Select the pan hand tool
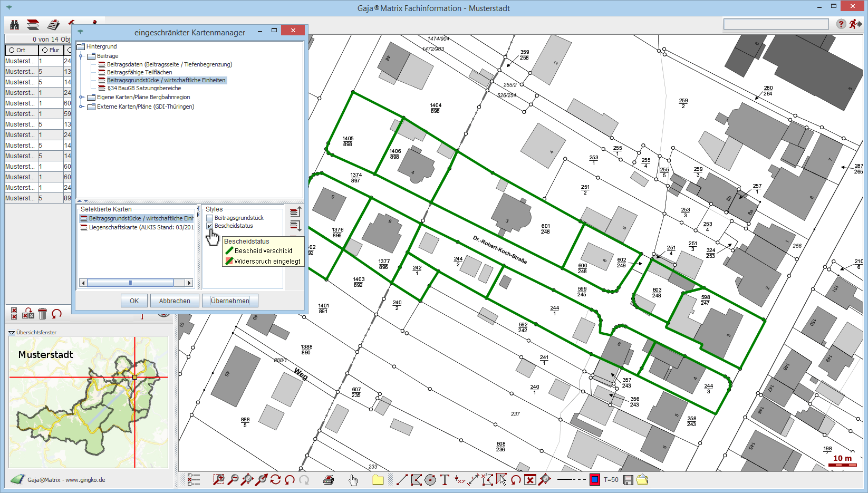This screenshot has width=868, height=493. click(353, 480)
